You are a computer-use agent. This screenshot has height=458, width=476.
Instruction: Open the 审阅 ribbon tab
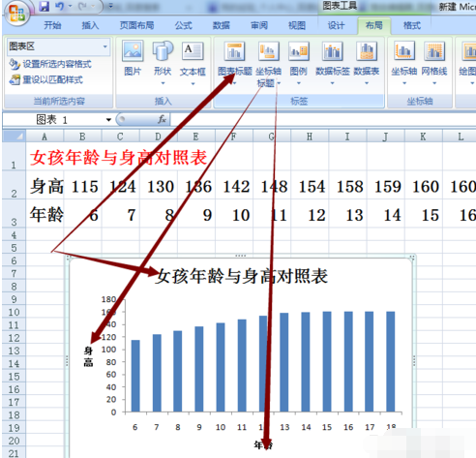coord(259,25)
